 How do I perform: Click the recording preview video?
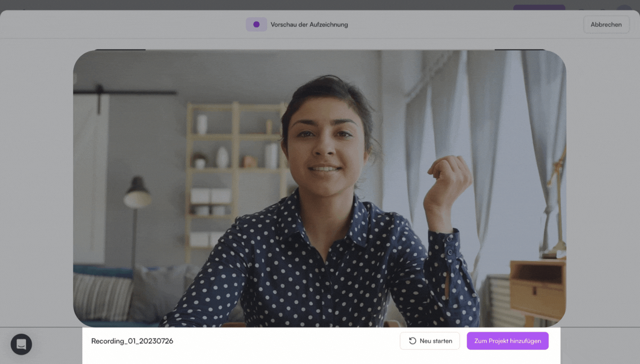320,189
